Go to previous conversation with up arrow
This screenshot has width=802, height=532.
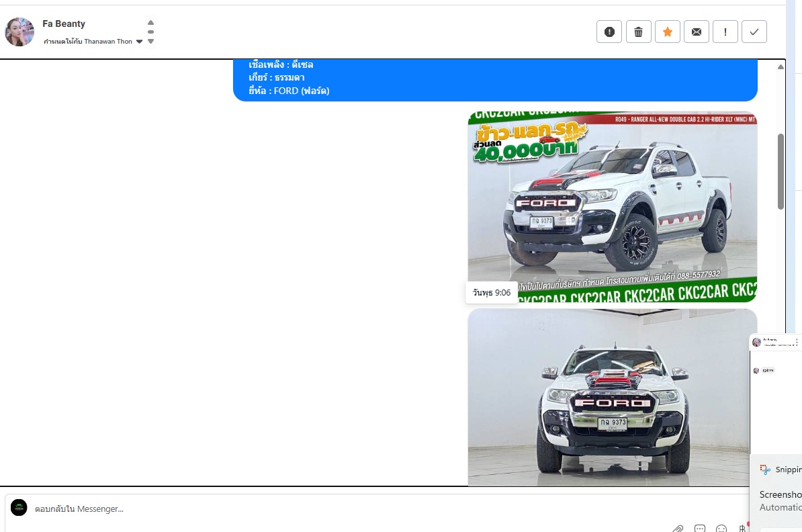[x=150, y=23]
